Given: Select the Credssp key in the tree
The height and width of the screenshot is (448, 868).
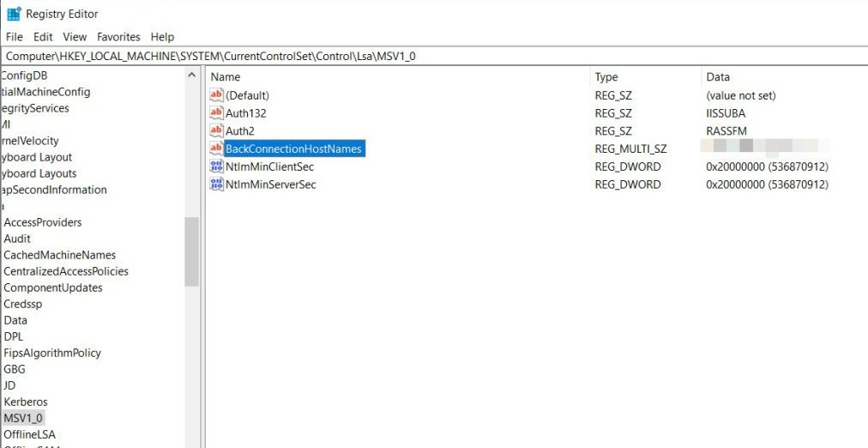Looking at the screenshot, I should pos(23,304).
